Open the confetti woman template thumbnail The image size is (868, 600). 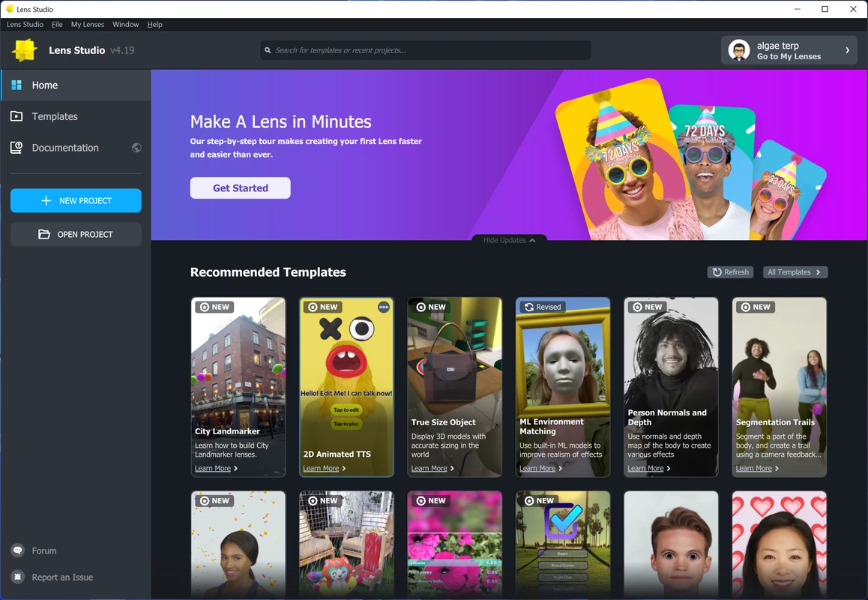point(238,545)
